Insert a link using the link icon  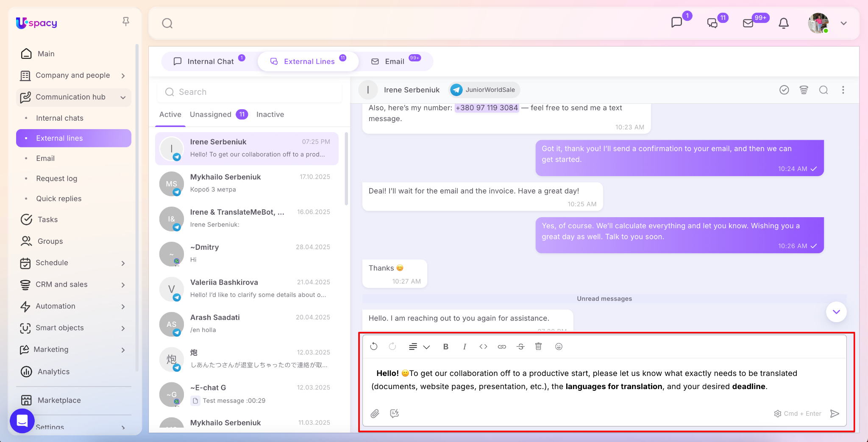(502, 347)
